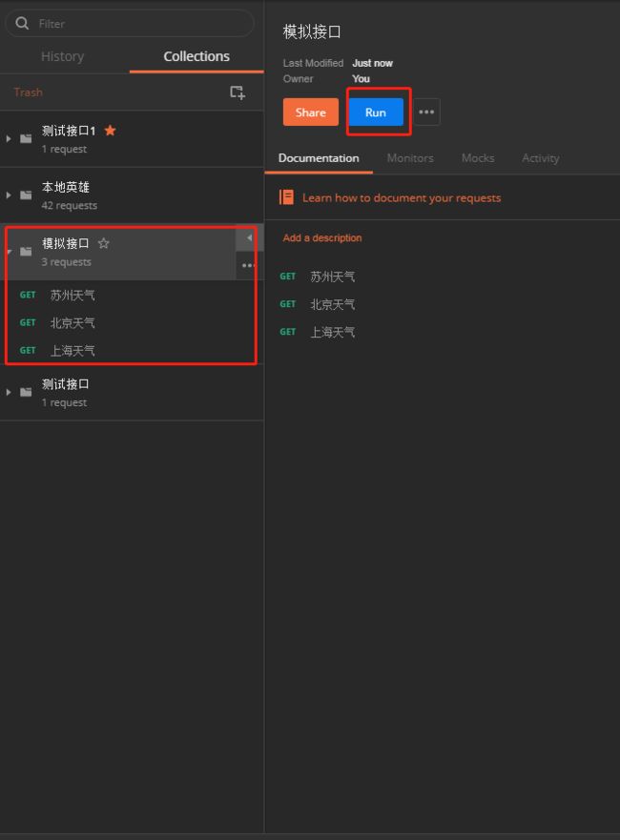Open the 北京天气 request in sidebar
Screen dimensions: 620x840
tap(72, 322)
